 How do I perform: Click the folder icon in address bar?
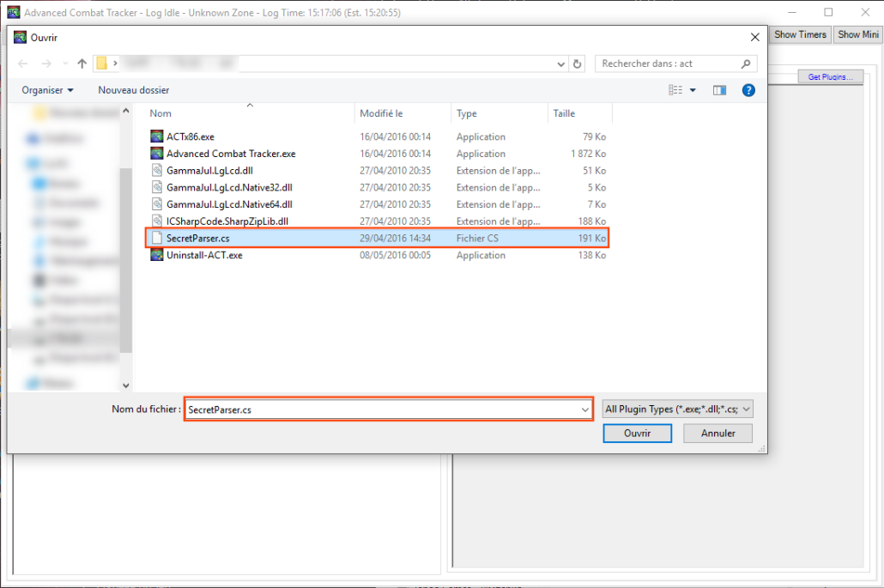tap(101, 64)
